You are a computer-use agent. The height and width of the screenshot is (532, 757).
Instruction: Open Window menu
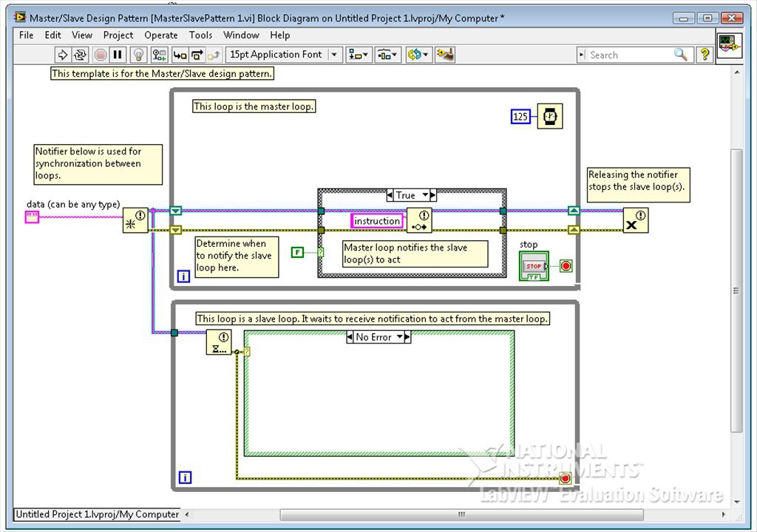click(x=241, y=35)
